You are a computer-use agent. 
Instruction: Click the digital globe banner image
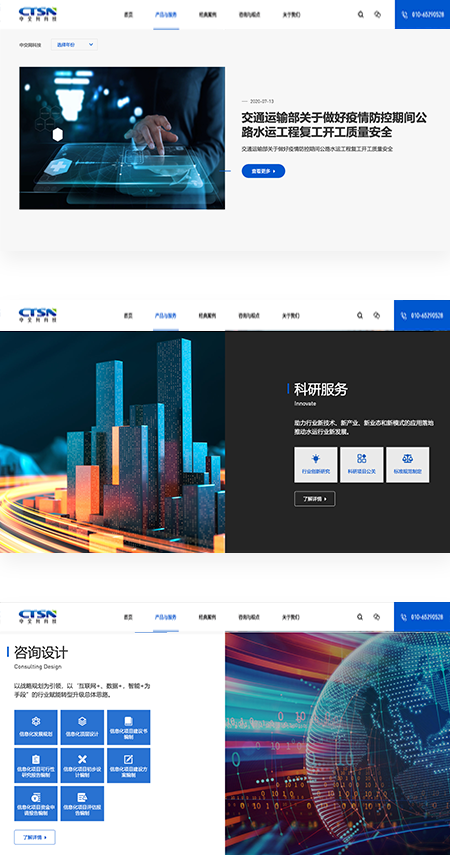click(x=338, y=744)
